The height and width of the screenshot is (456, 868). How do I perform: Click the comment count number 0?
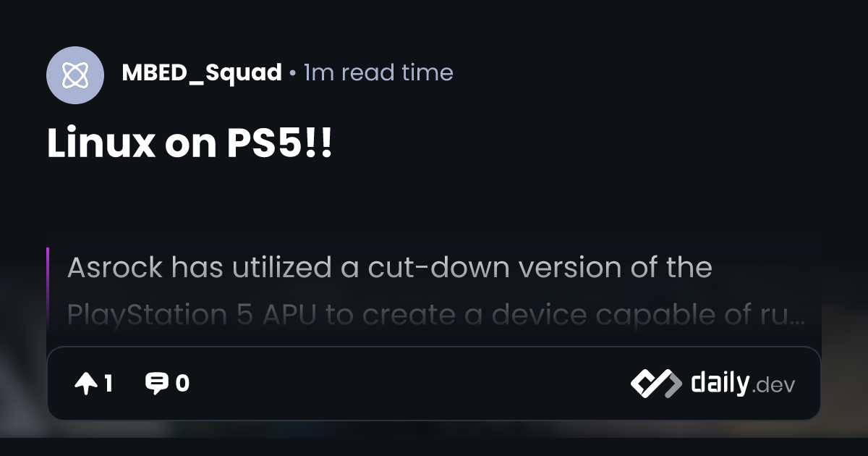tap(182, 384)
